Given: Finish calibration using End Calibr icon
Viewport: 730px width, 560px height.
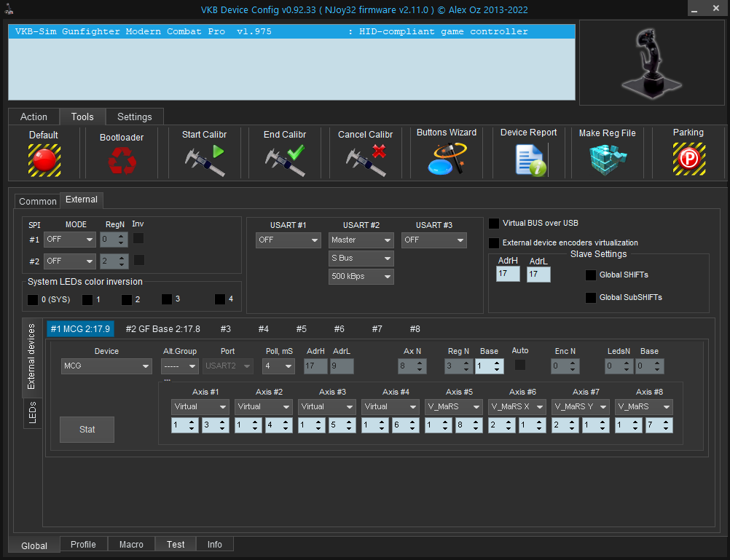Looking at the screenshot, I should tap(285, 159).
